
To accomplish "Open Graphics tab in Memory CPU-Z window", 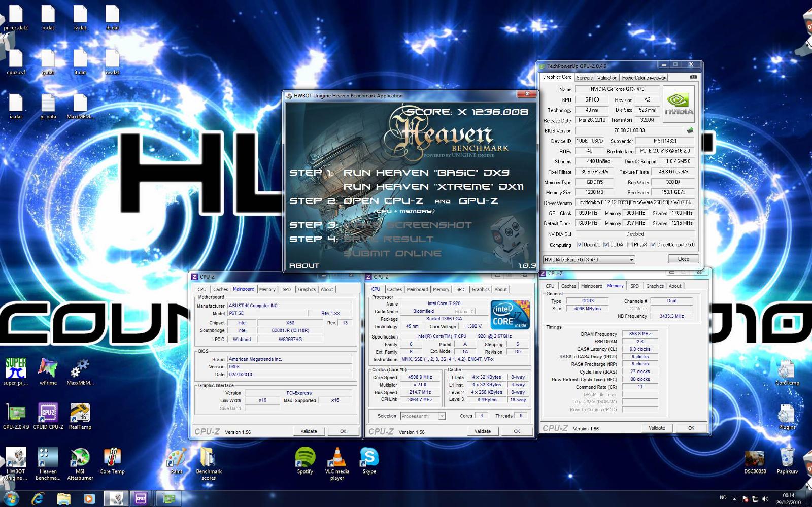I will click(655, 286).
